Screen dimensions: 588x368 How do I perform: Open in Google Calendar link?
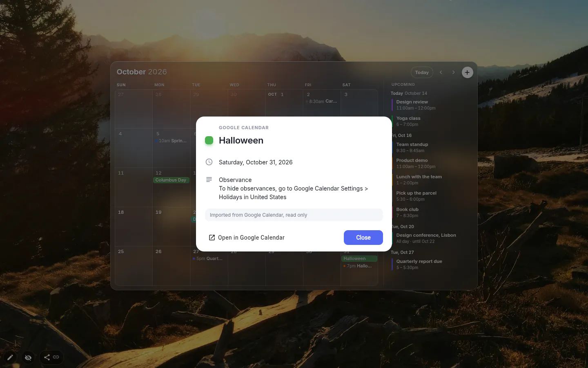click(247, 238)
